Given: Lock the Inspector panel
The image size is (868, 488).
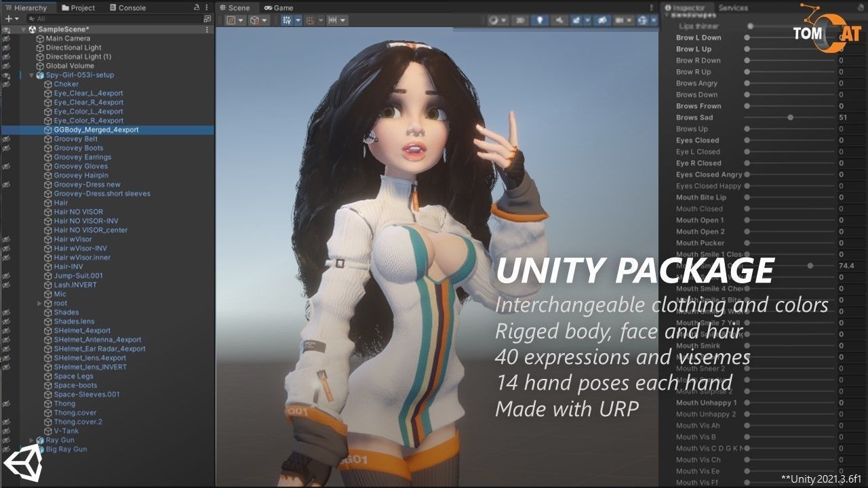Looking at the screenshot, I should tap(860, 7).
